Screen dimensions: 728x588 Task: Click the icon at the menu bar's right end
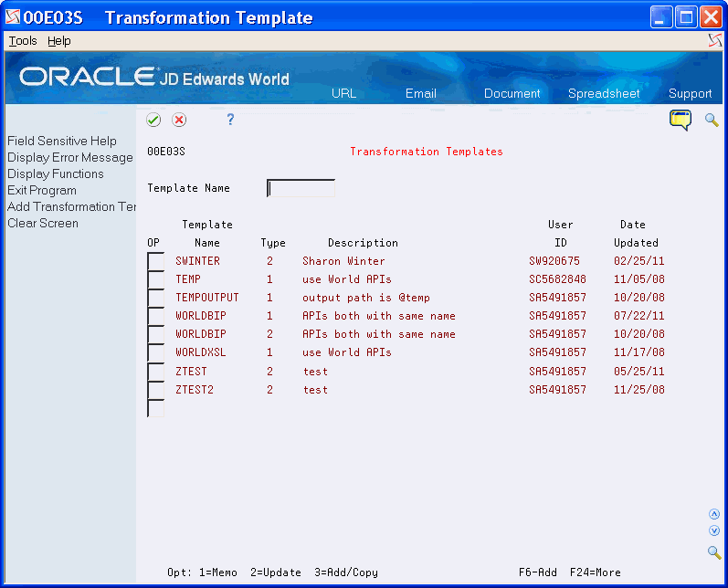coord(715,40)
